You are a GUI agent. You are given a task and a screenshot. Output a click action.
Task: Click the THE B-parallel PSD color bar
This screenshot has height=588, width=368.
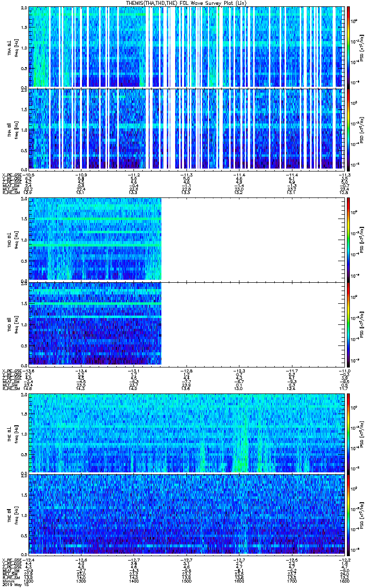coord(348,514)
